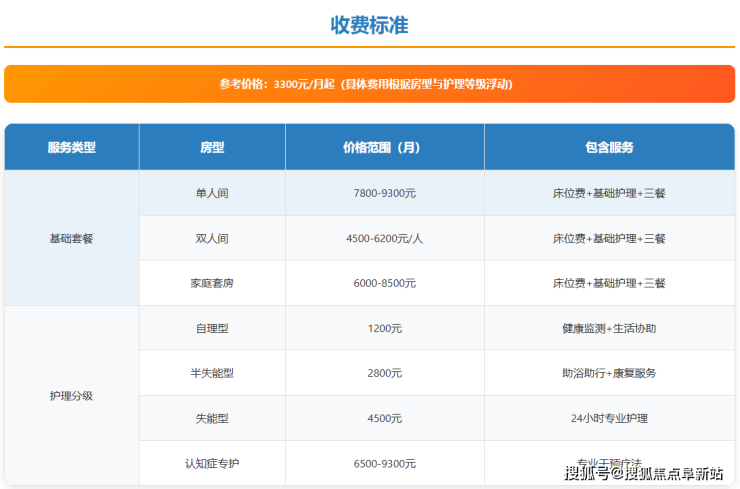The height and width of the screenshot is (489, 740).
Task: Click the 4500-6200元/人 price cell
Action: pyautogui.click(x=385, y=238)
